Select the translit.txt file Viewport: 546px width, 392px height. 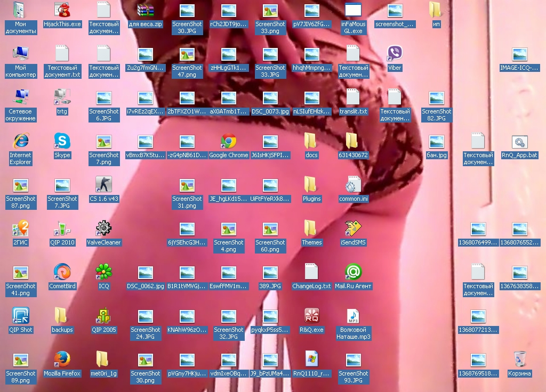pos(353,97)
